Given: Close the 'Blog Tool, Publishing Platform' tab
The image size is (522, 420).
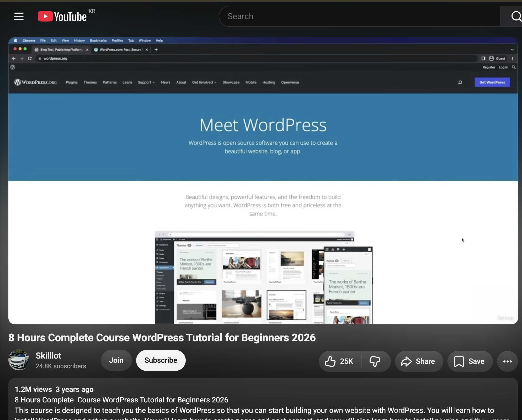Looking at the screenshot, I should click(x=87, y=50).
